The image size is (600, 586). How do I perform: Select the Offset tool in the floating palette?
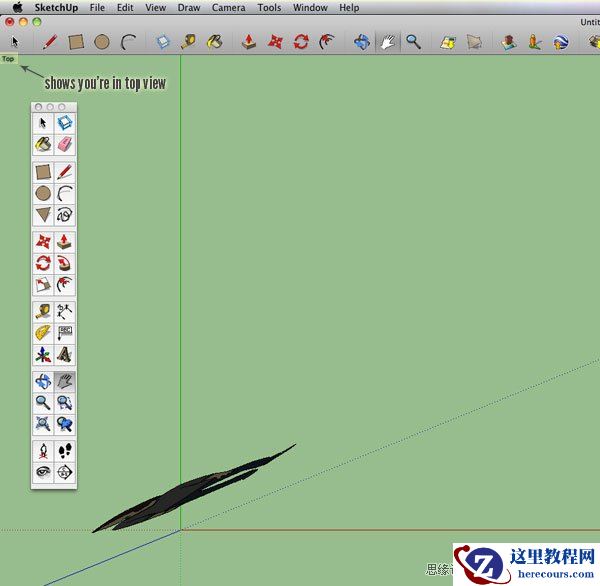65,285
